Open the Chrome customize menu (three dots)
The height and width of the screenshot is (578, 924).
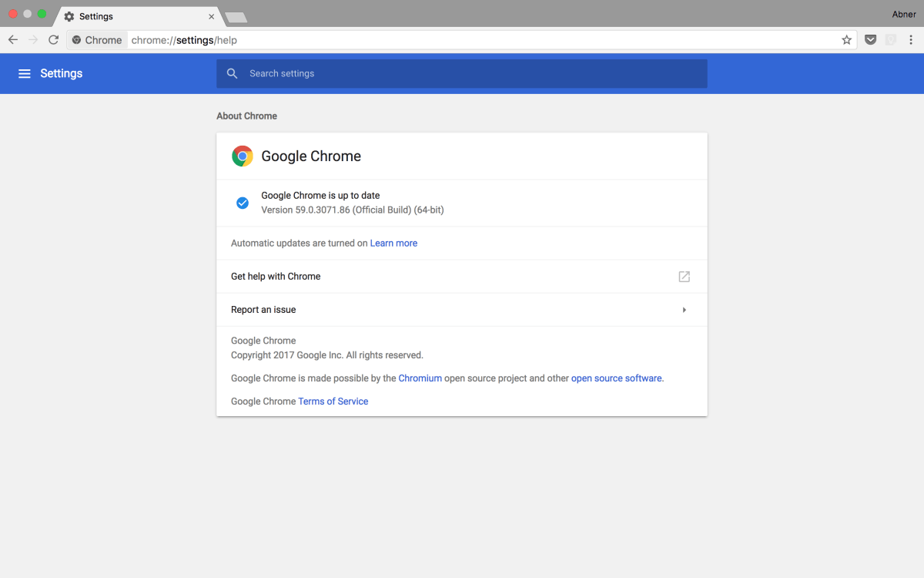(912, 39)
